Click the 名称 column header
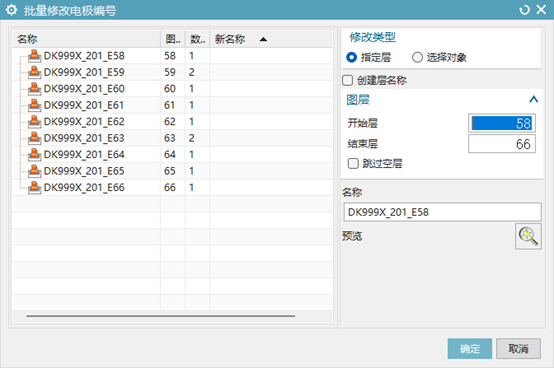The image size is (554, 368). [x=86, y=39]
